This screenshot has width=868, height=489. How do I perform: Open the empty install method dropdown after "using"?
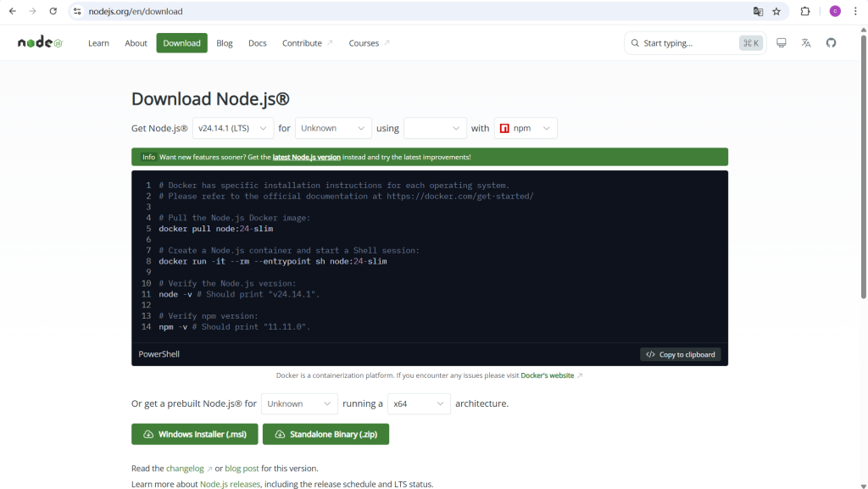(x=435, y=128)
